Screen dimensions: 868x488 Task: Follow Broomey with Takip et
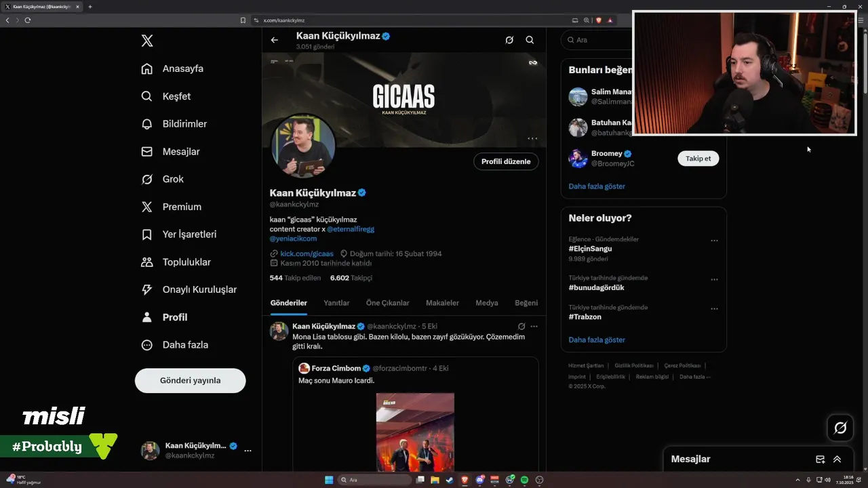click(698, 159)
